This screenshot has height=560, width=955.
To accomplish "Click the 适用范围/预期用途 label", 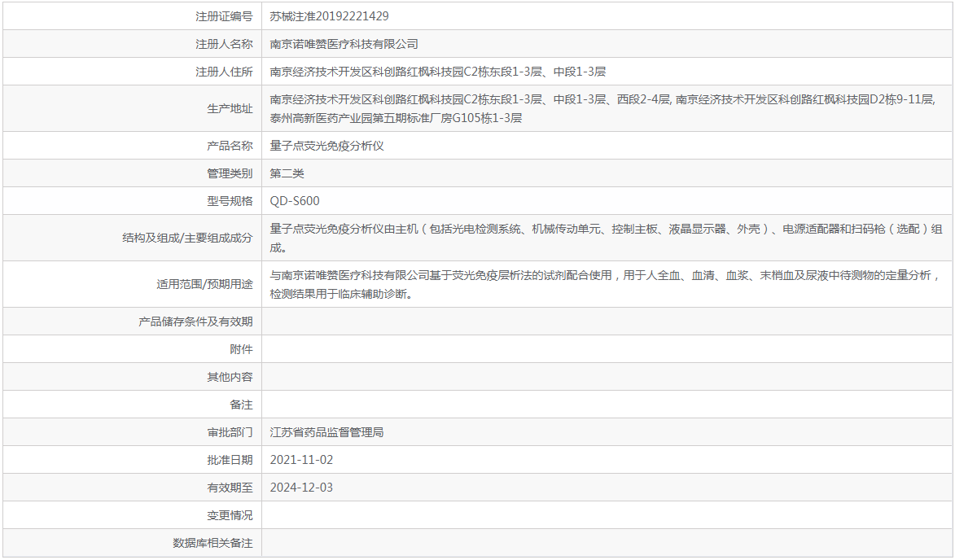I will (x=204, y=284).
